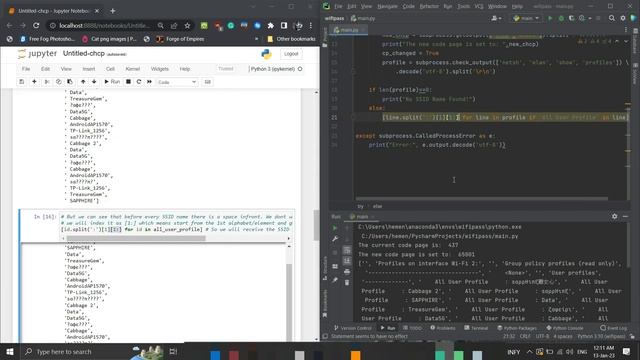Open the main run configuration dropdown
Viewport: 640px width, 360px height.
[x=527, y=18]
